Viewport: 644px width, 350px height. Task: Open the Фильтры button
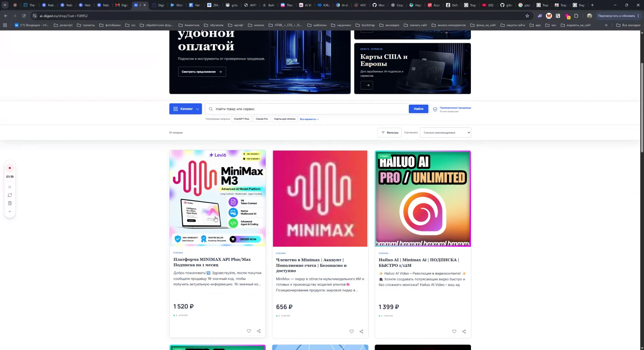[390, 133]
